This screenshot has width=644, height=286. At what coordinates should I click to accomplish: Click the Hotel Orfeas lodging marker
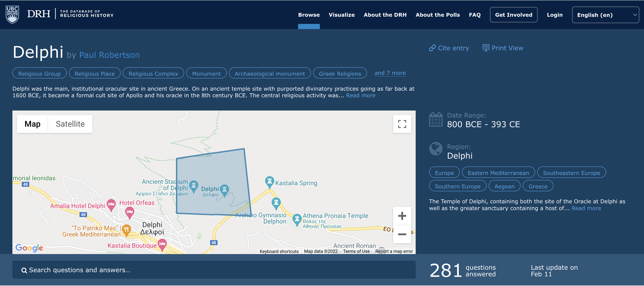click(x=129, y=212)
